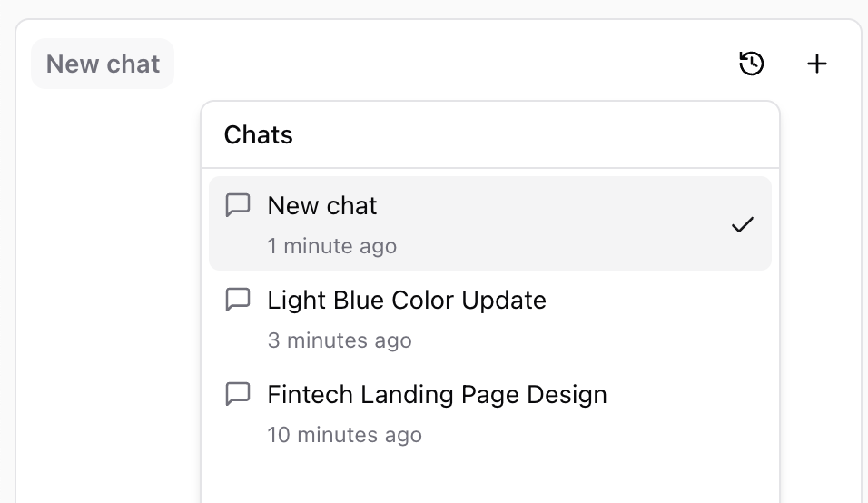Click empty row space right of Fintech Landing Page Design
Screen dimensions: 868x503
[x=690, y=404]
